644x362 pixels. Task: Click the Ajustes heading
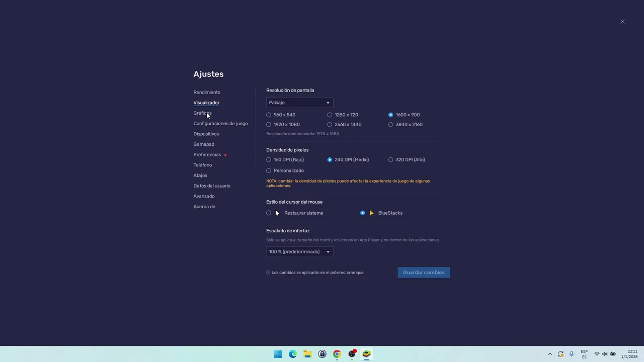(208, 74)
